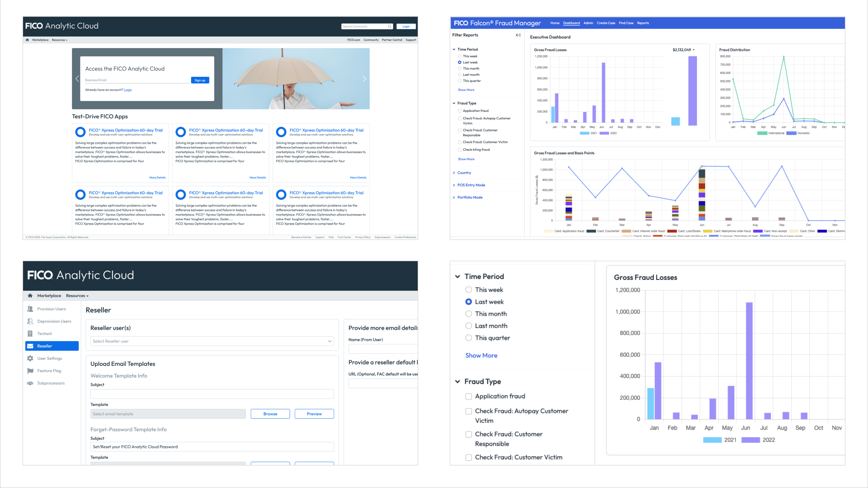Collapse the Filter Reports panel arrow icon
Screen dimensions: 868x488
pos(518,35)
